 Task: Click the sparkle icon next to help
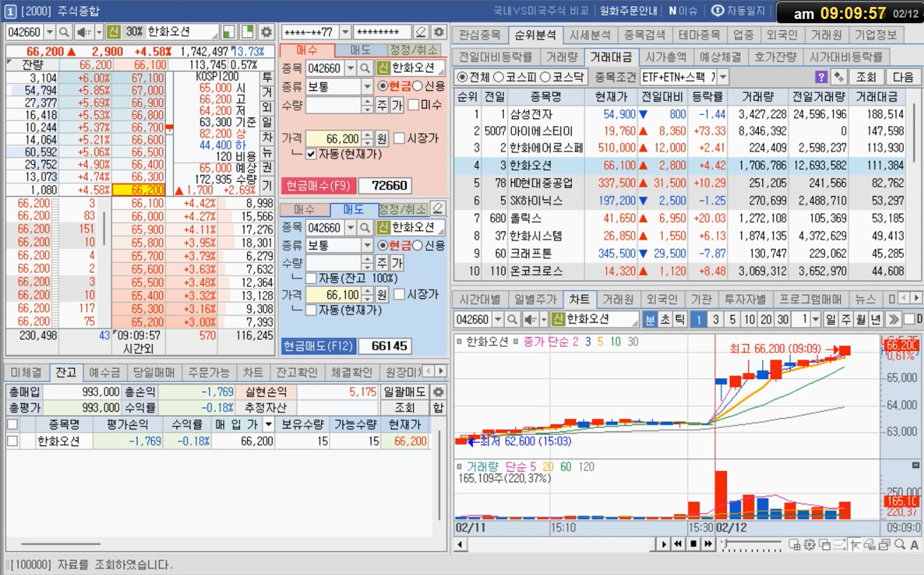[x=838, y=77]
